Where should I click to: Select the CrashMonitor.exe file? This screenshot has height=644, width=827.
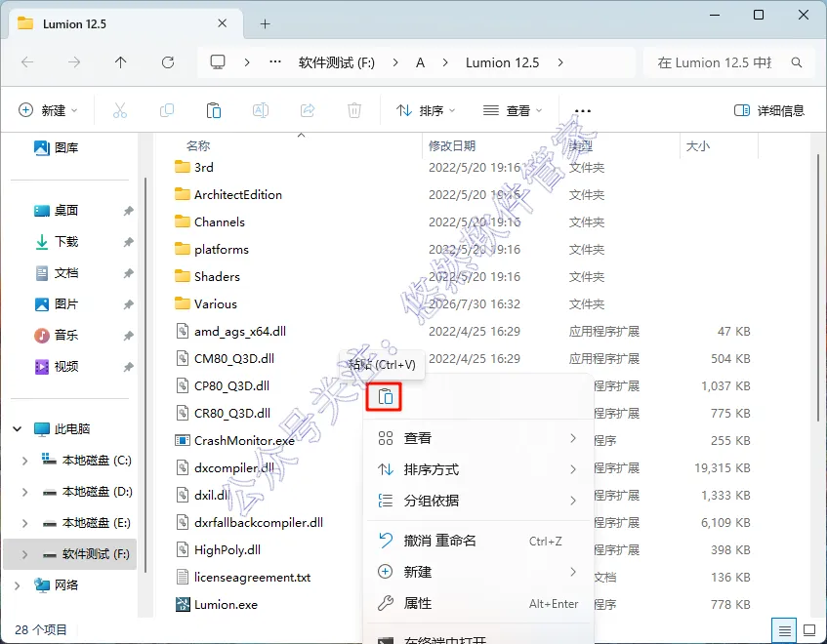[x=234, y=440]
